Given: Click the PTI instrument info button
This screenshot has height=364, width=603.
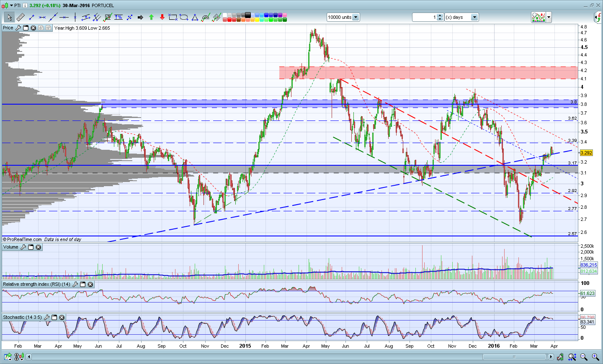Looking at the screenshot, I should pyautogui.click(x=25, y=5).
